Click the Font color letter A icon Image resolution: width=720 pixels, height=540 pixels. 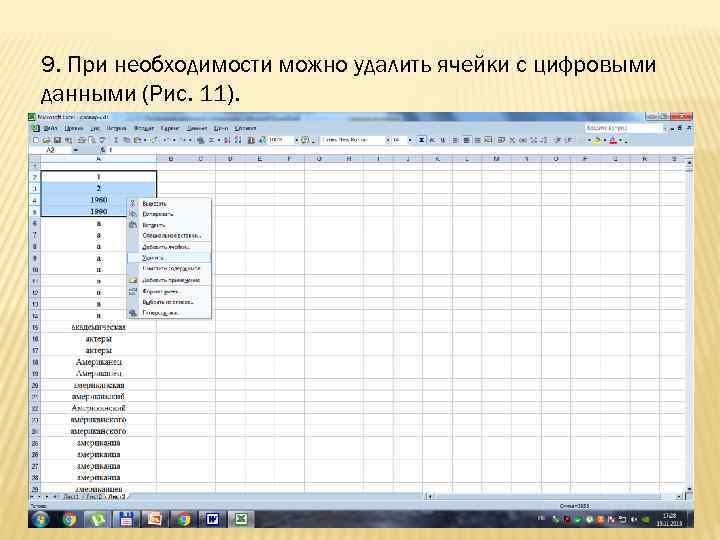[613, 140]
